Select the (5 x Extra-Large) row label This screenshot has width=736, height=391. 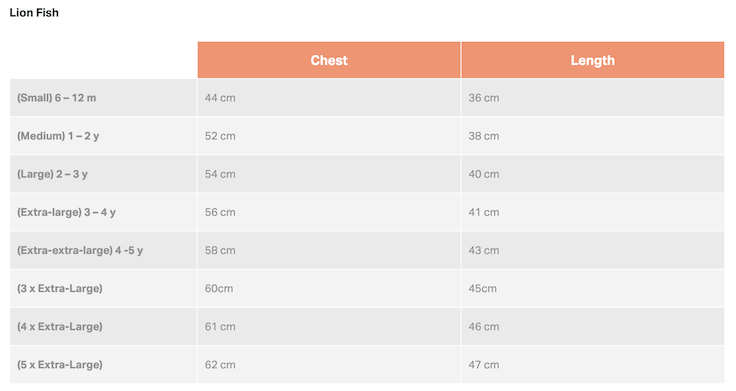pyautogui.click(x=60, y=365)
